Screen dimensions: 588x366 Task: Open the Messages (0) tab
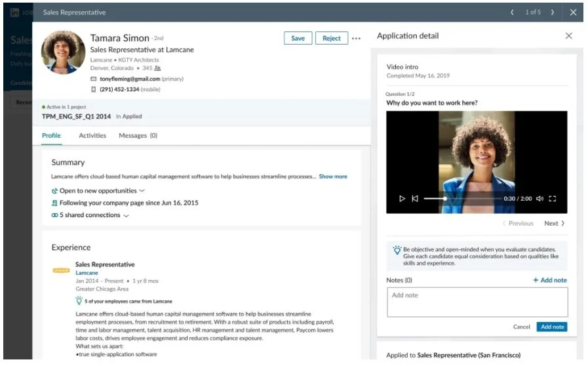(138, 136)
